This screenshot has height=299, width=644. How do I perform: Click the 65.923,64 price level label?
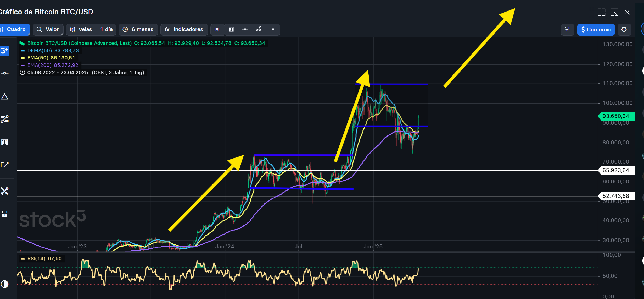615,170
